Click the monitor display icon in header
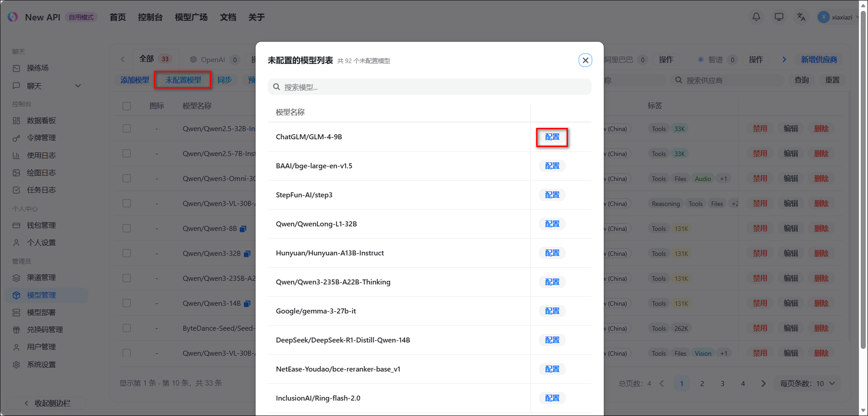Screen dimensions: 868x416 click(x=779, y=17)
